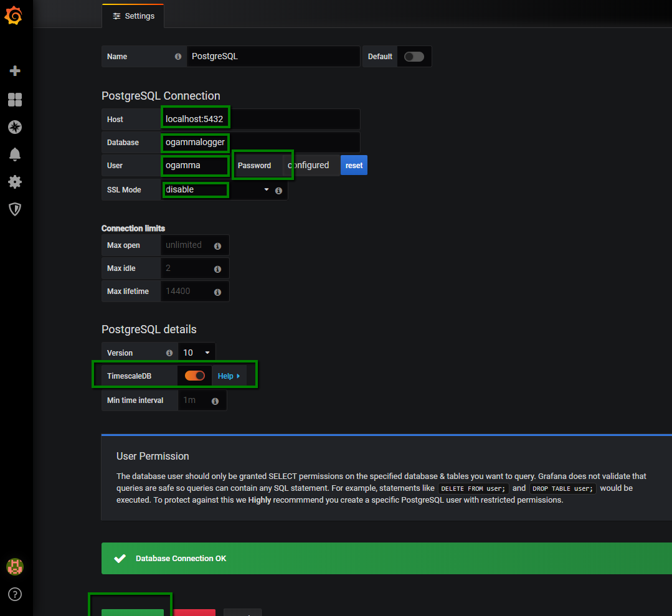Open the Help question mark icon
The height and width of the screenshot is (616, 672).
(x=15, y=594)
